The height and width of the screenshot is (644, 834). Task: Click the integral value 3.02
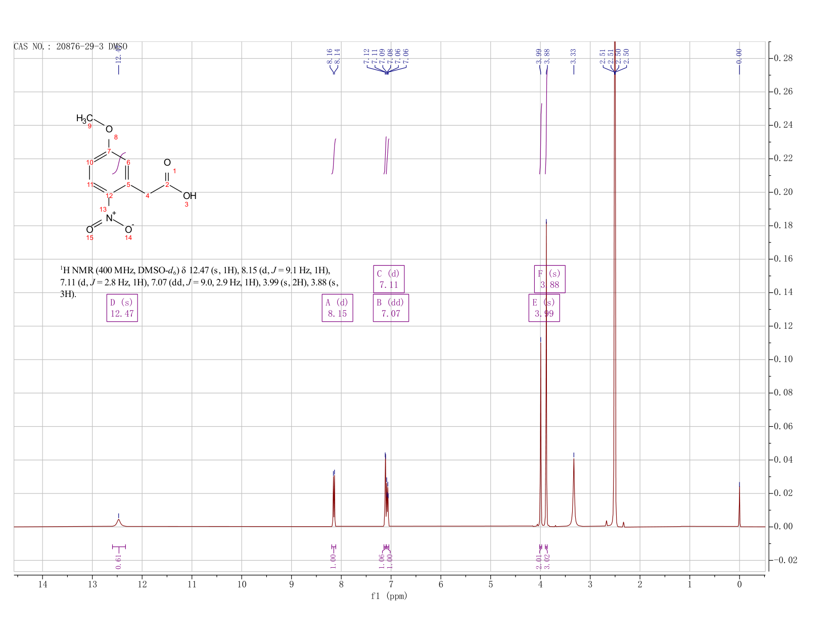click(x=547, y=562)
